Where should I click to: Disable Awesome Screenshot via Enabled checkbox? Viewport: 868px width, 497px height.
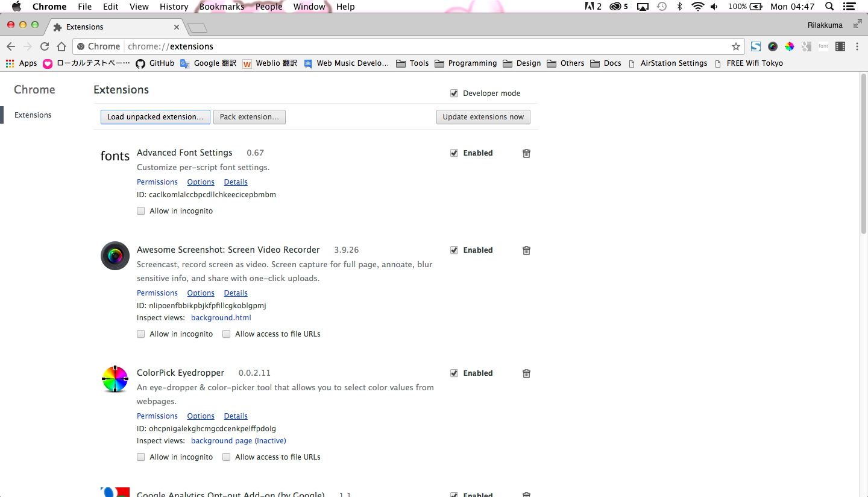(454, 250)
